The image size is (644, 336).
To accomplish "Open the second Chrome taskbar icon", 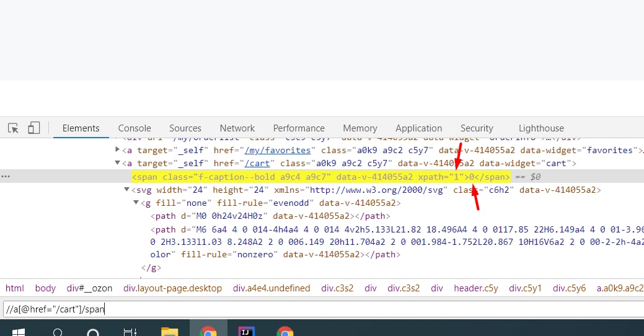I will (285, 331).
